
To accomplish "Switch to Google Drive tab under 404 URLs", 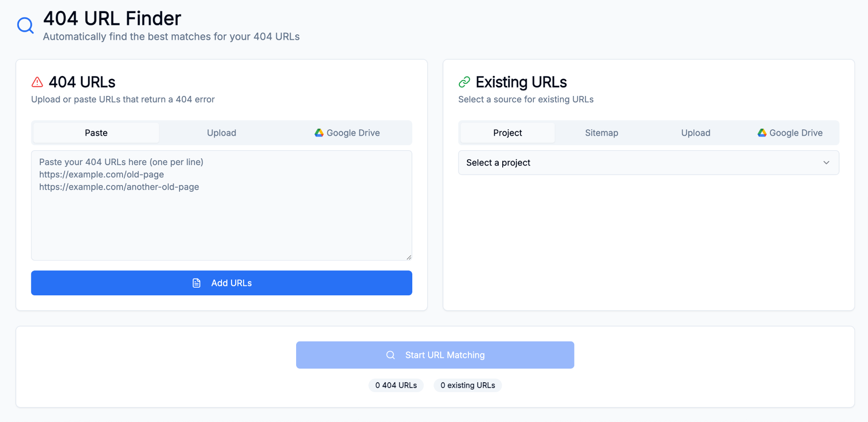I will coord(347,133).
